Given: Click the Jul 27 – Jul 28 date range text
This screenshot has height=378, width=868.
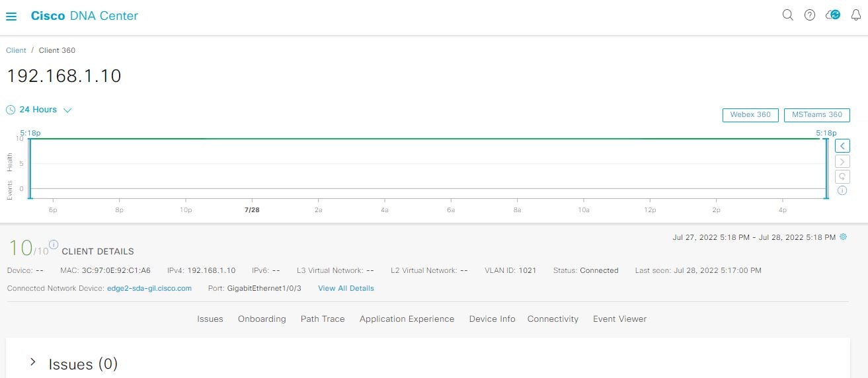Looking at the screenshot, I should 754,237.
